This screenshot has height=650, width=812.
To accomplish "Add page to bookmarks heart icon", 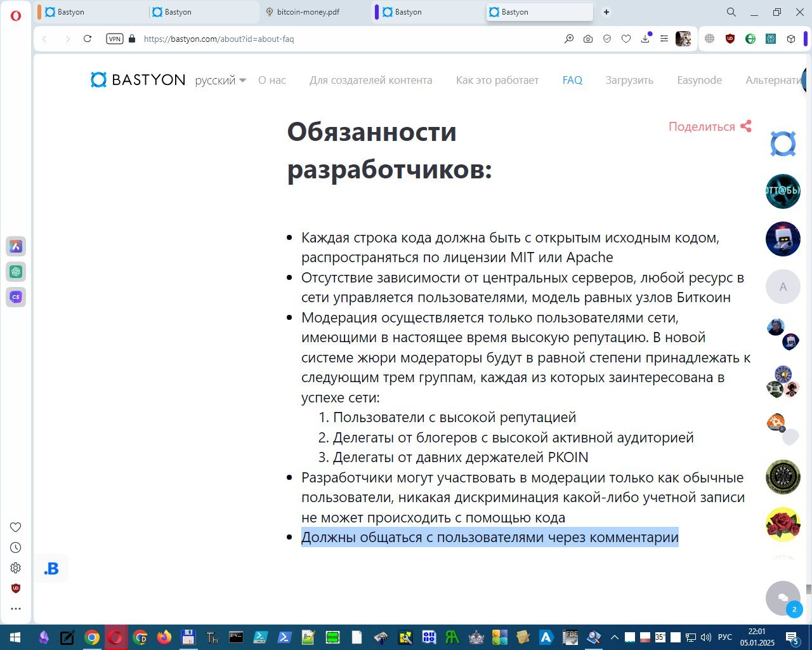I will pos(626,39).
